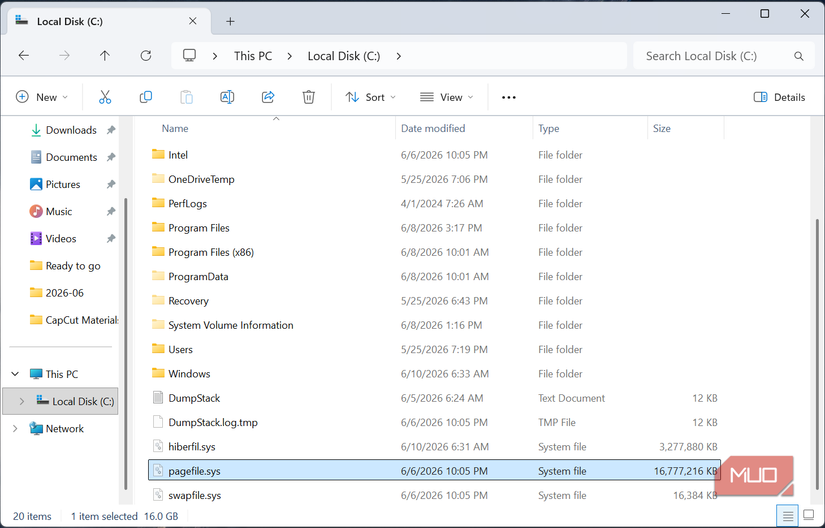Image resolution: width=825 pixels, height=528 pixels.
Task: Select the OneDriveTemp folder name
Action: 202,179
